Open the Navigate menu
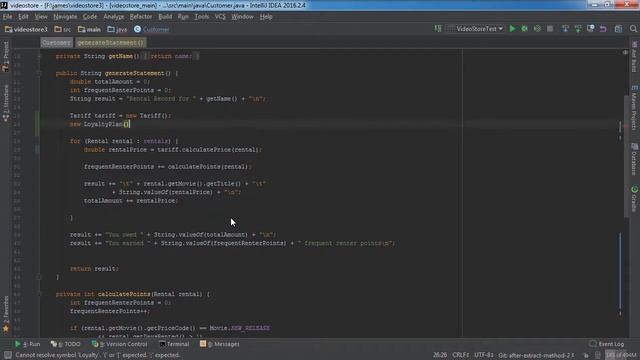This screenshot has width=640, height=360. pos(65,17)
